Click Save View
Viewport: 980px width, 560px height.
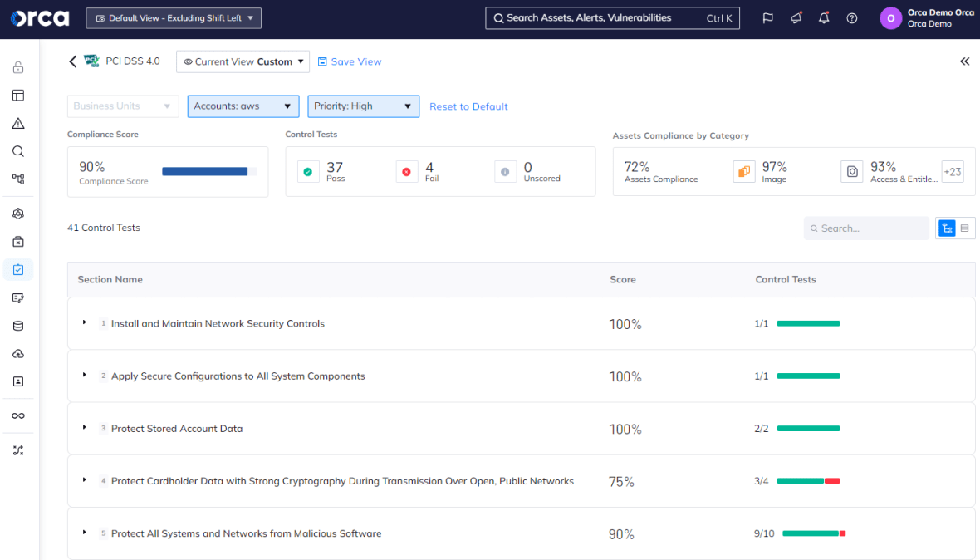350,61
